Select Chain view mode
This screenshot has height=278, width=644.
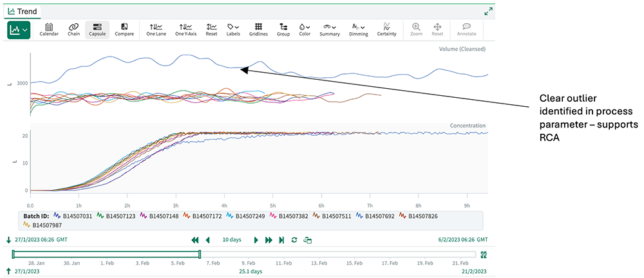coord(73,30)
